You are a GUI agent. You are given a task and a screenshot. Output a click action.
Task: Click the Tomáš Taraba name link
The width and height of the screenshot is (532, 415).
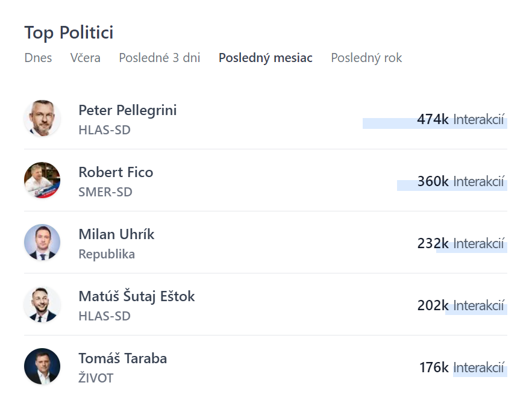coord(123,358)
